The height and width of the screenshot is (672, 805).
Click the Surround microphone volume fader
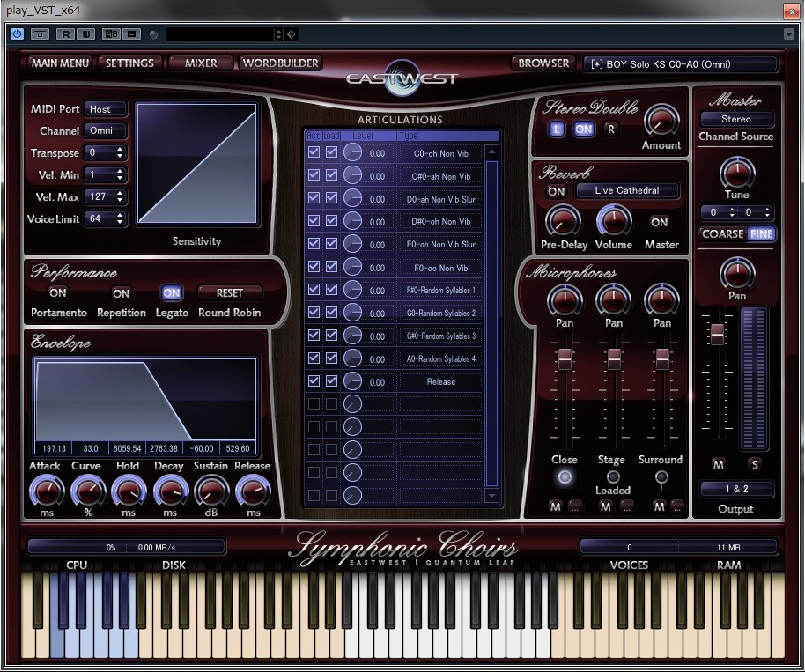[x=661, y=358]
